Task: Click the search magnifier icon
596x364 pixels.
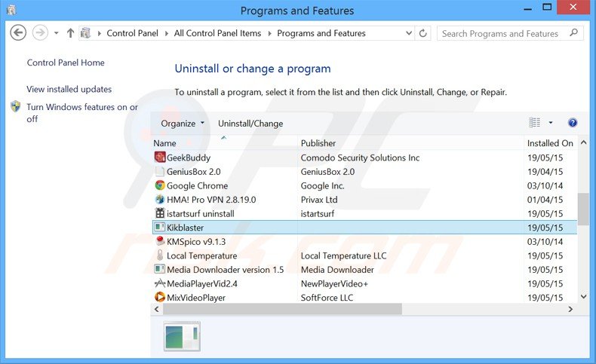Action: [574, 33]
